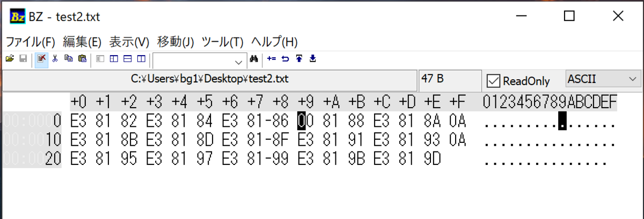Open the ツール(T) menu

[223, 41]
